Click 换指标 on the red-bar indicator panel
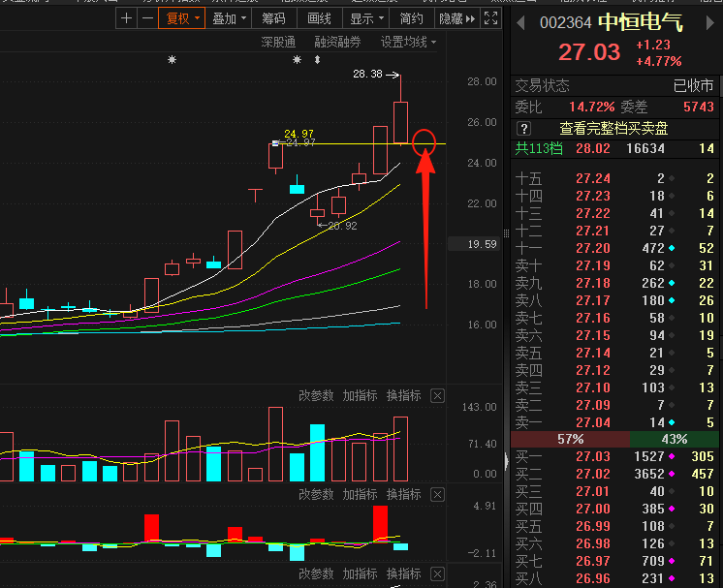 tap(403, 494)
